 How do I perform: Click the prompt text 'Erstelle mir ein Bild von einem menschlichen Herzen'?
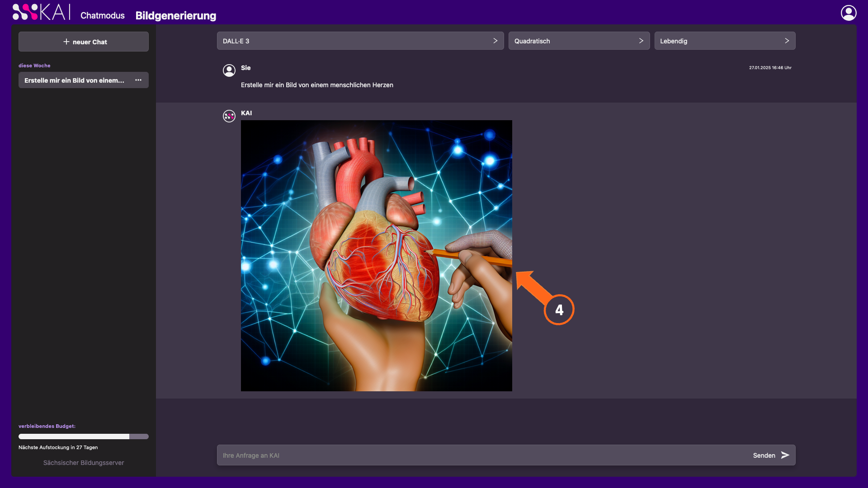[x=317, y=85]
